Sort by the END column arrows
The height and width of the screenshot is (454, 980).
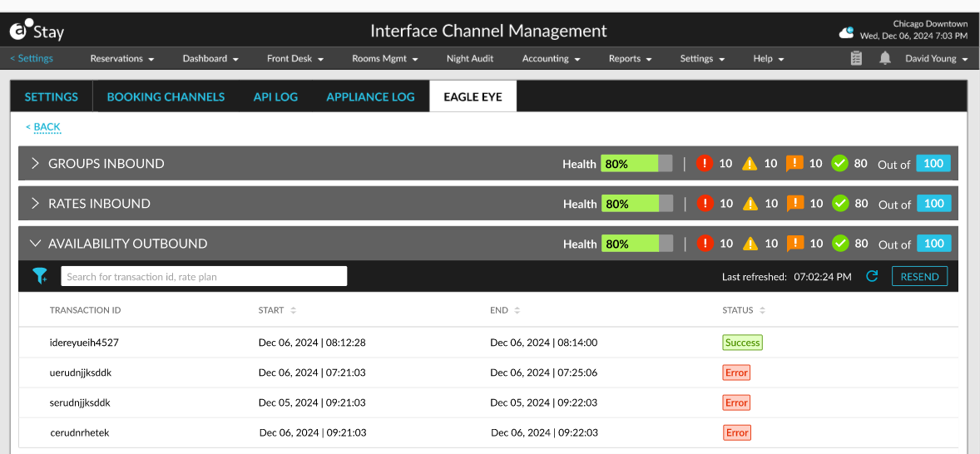517,310
